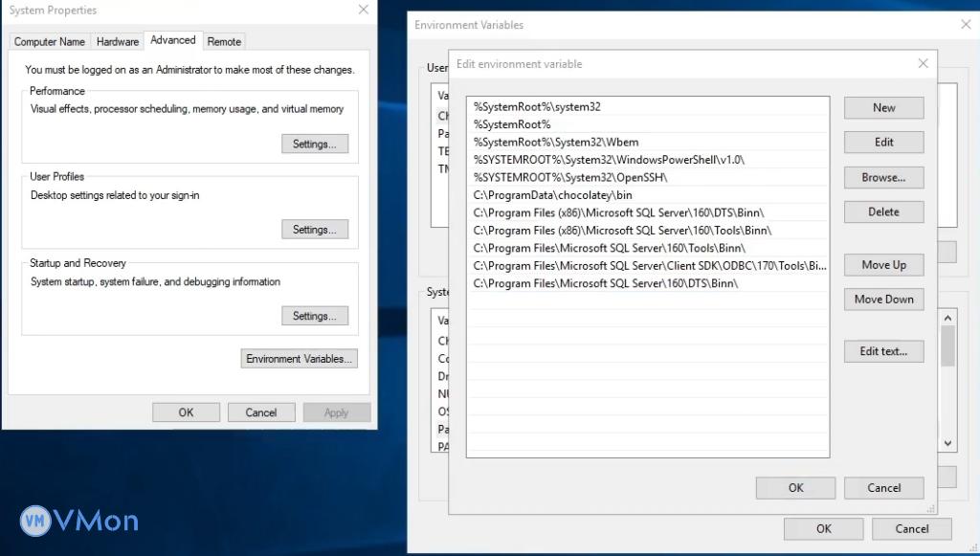Click the Move Down button
Screen dimensions: 980x556
click(883, 300)
